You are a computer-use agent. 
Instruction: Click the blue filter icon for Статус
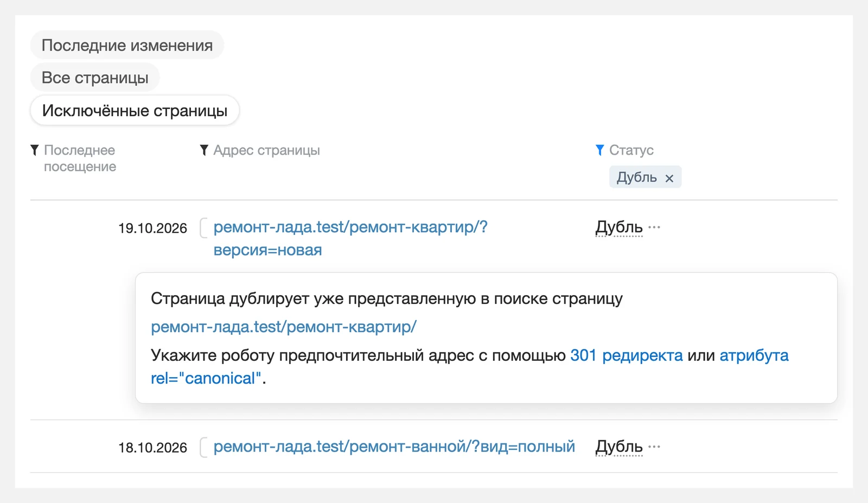pyautogui.click(x=599, y=150)
